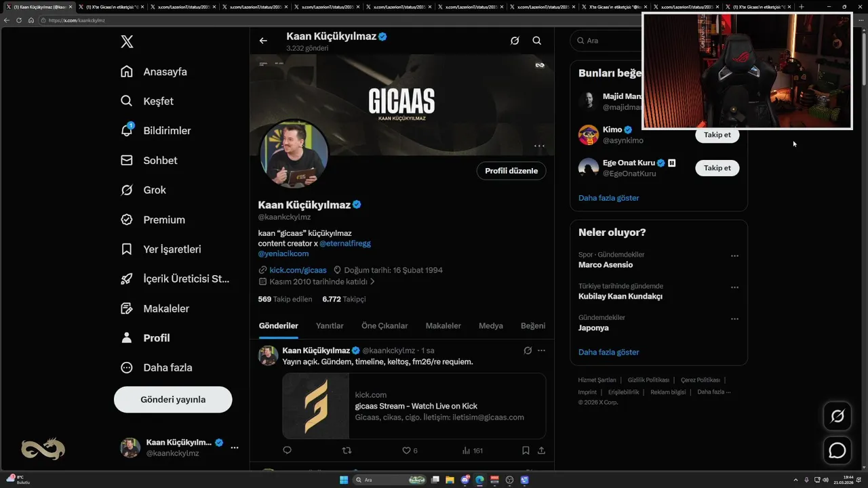This screenshot has height=488, width=868.
Task: Open 569 Takip edilen list
Action: pyautogui.click(x=285, y=299)
